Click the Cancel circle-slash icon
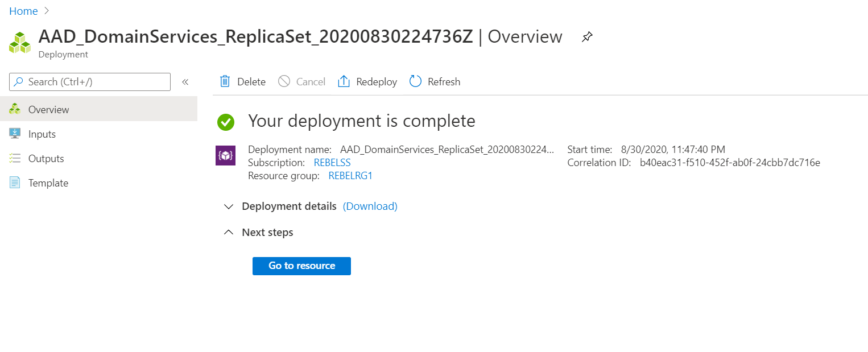This screenshot has height=352, width=868. click(284, 81)
